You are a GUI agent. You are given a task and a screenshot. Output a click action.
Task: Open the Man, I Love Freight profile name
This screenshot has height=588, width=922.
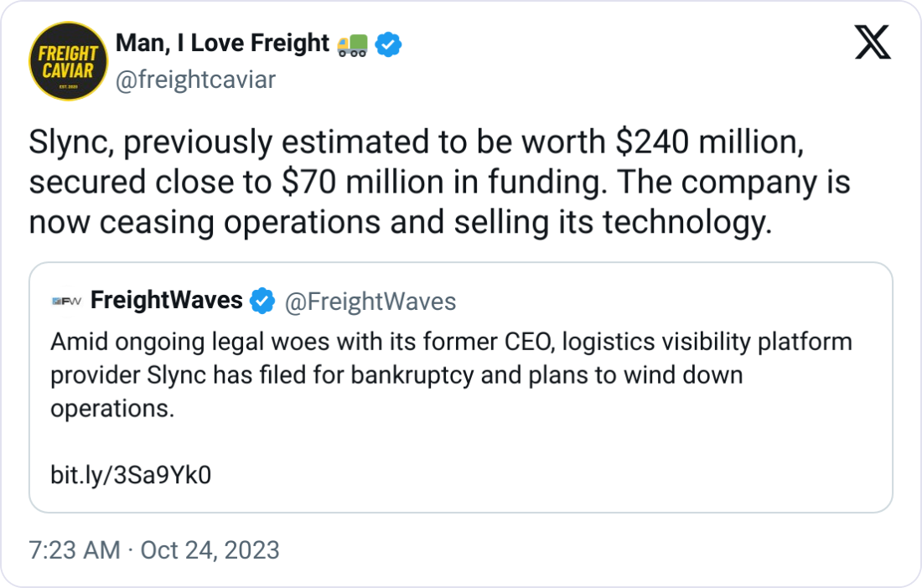click(222, 44)
